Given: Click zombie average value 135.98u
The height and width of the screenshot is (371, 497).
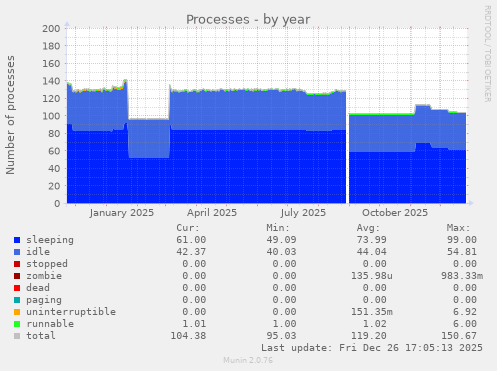Looking at the screenshot, I should (372, 276).
